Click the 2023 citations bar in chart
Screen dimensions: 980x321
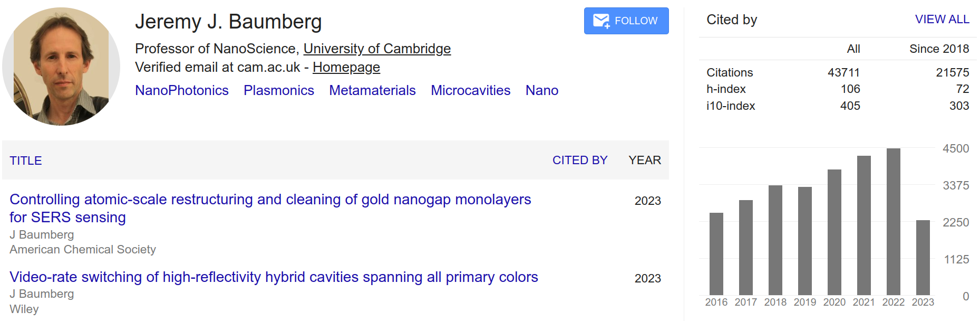point(923,258)
